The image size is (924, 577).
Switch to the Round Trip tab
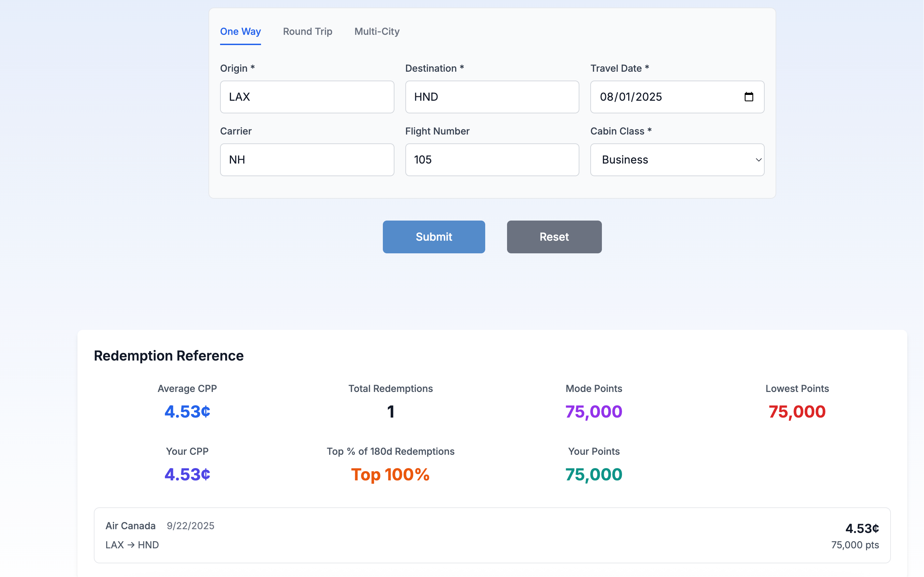pos(307,32)
